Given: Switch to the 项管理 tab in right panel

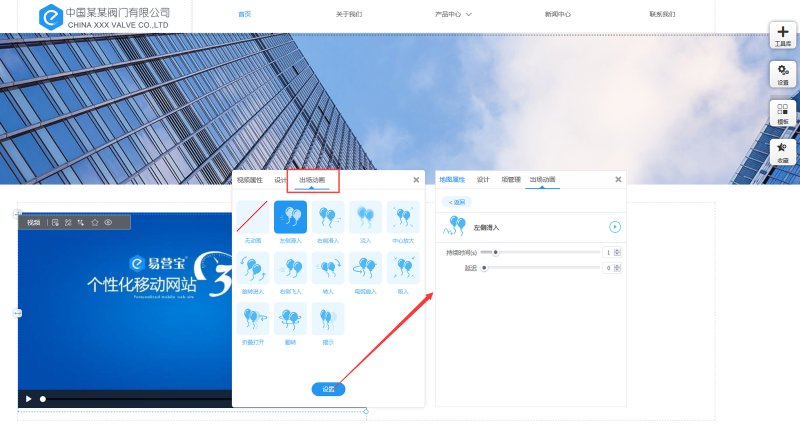Looking at the screenshot, I should [510, 180].
